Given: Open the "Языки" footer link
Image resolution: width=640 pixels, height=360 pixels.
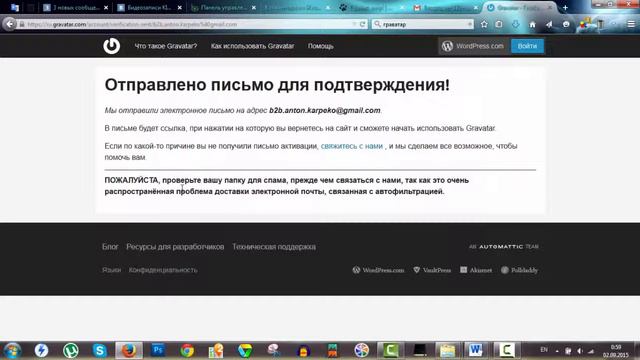Looking at the screenshot, I should click(x=111, y=270).
